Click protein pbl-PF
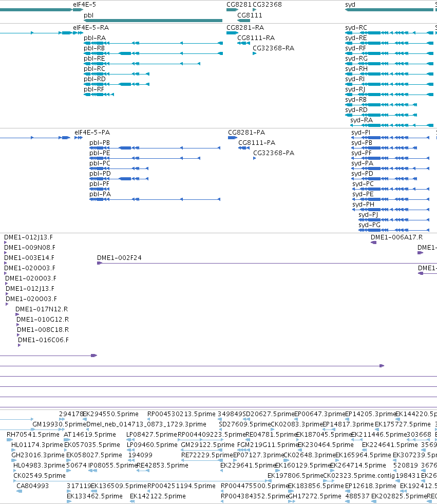Screen dimensions: 437x504 [99, 189]
